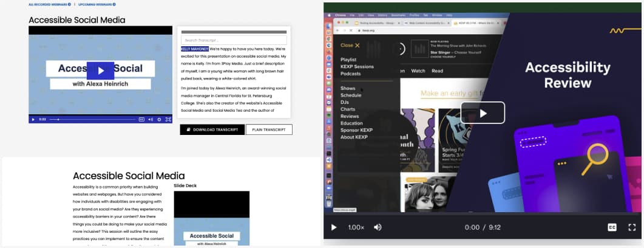The height and width of the screenshot is (248, 644).
Task: Open settings gear on the Accessible Social Media player
Action: pyautogui.click(x=159, y=119)
